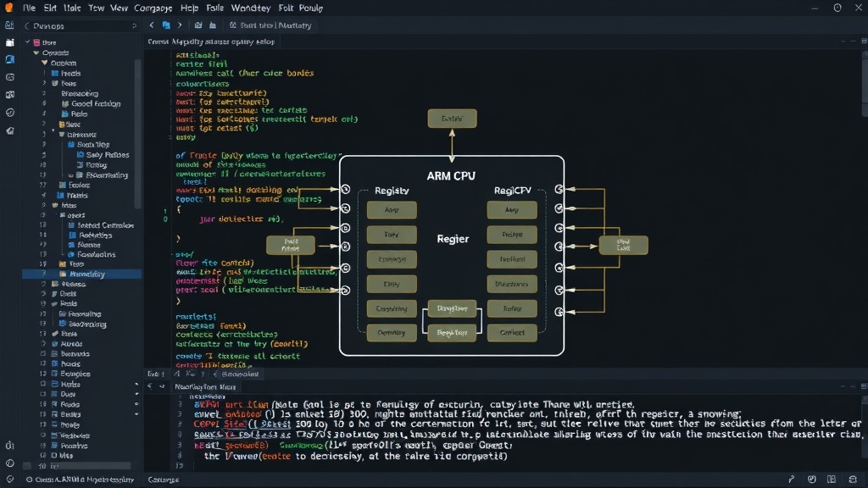
Task: Open the fourth activity bar icon
Action: click(x=9, y=77)
